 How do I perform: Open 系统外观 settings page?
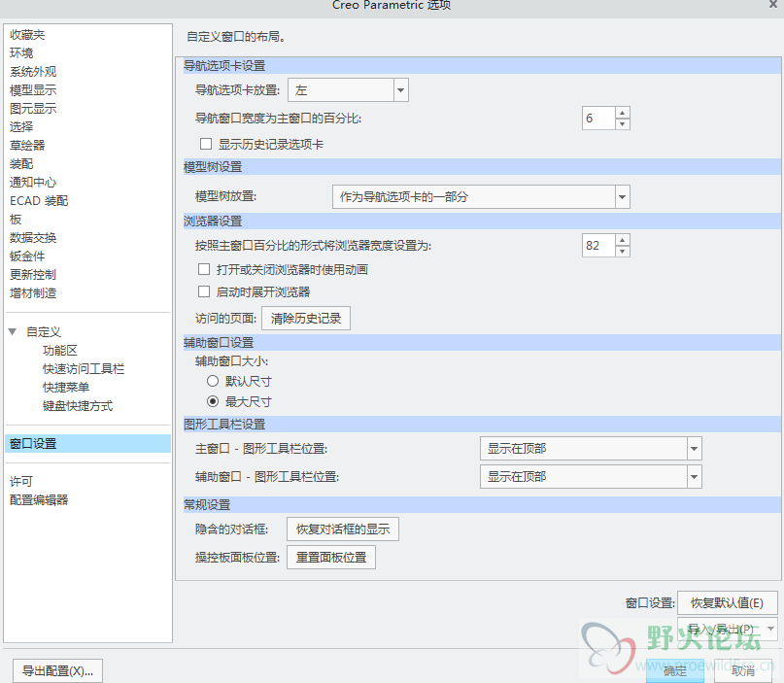tap(33, 72)
